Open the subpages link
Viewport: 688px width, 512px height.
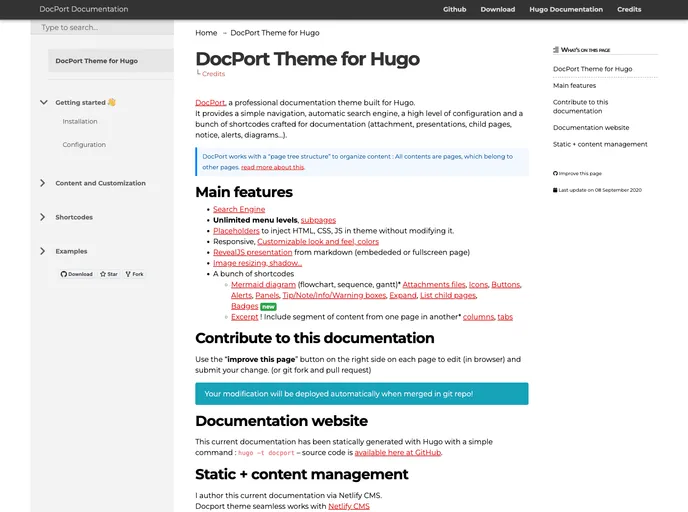tap(318, 220)
